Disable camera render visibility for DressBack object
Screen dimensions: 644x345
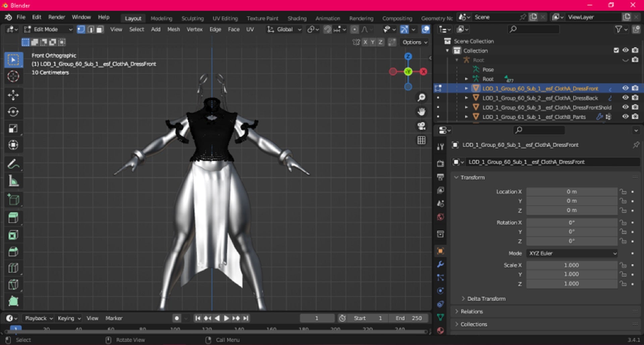(x=635, y=98)
